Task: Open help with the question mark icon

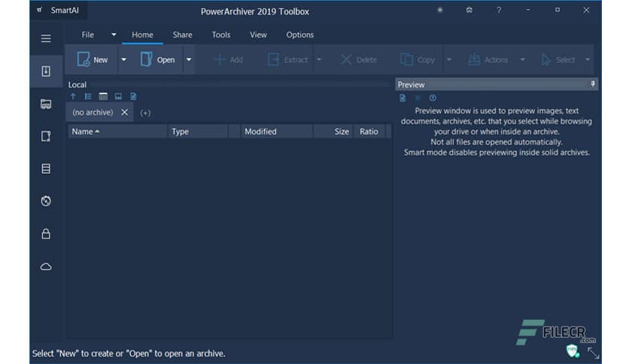Action: 499,11
